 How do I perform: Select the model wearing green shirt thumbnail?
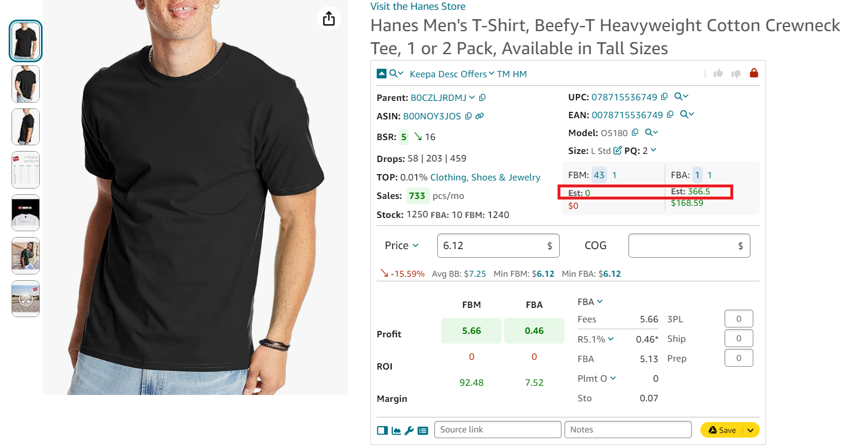[25, 255]
